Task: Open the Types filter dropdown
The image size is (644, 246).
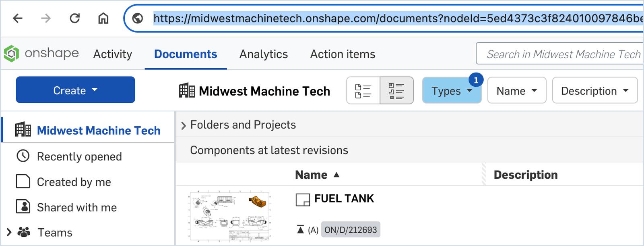Action: (x=451, y=91)
